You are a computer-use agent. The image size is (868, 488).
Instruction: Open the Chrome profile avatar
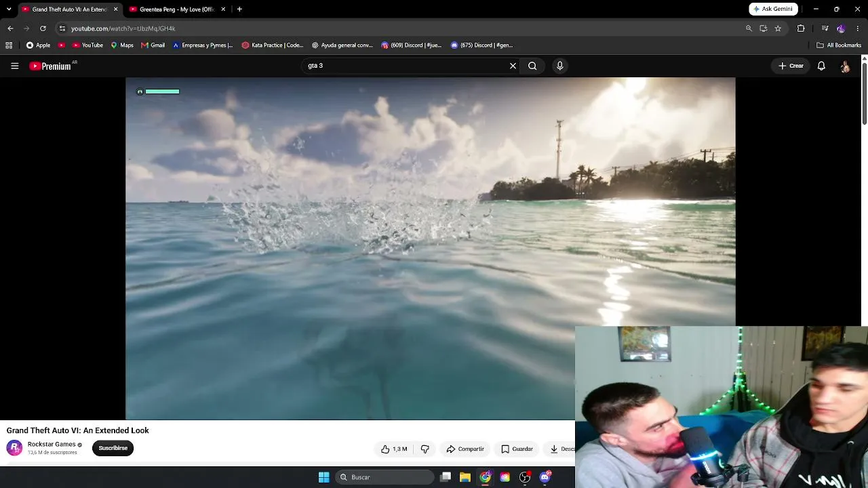(841, 28)
